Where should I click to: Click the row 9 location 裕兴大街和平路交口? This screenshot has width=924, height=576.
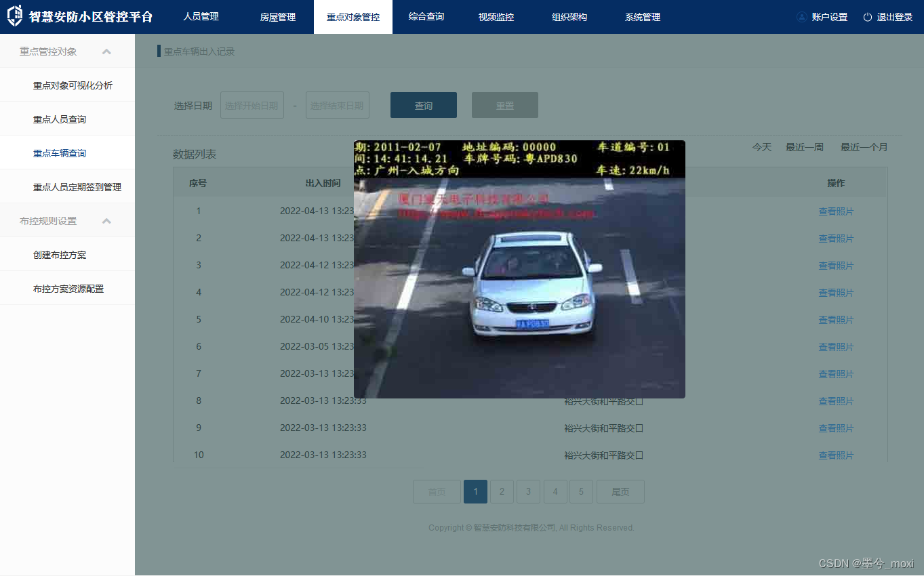[x=603, y=428]
